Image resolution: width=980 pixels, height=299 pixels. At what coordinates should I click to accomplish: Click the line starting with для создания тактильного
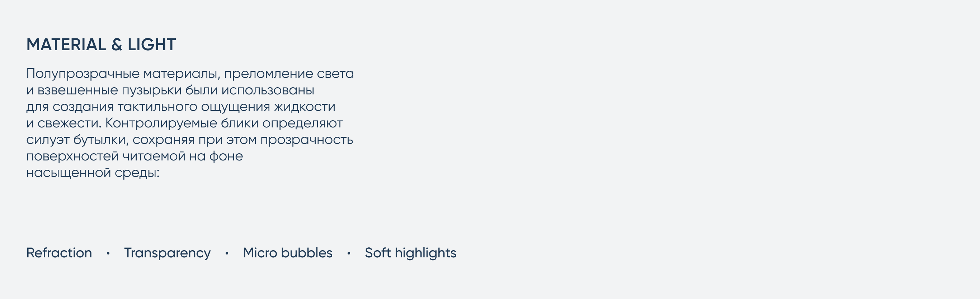(181, 107)
